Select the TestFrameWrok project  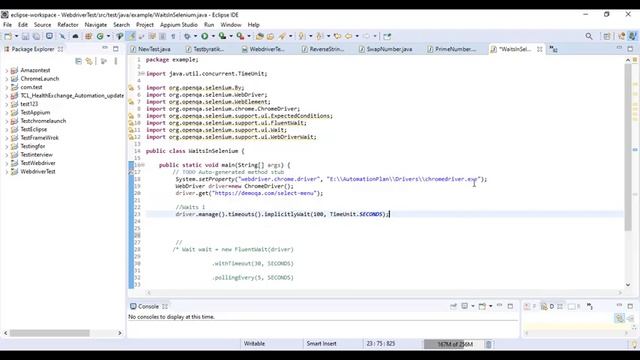tap(40, 138)
